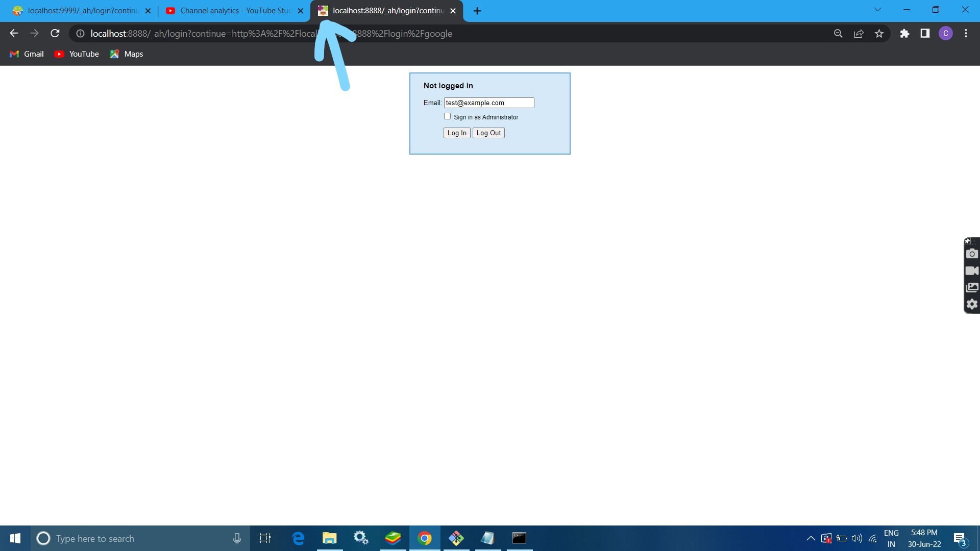Expand the tab search chevron
This screenshot has height=551, width=980.
coord(877,10)
